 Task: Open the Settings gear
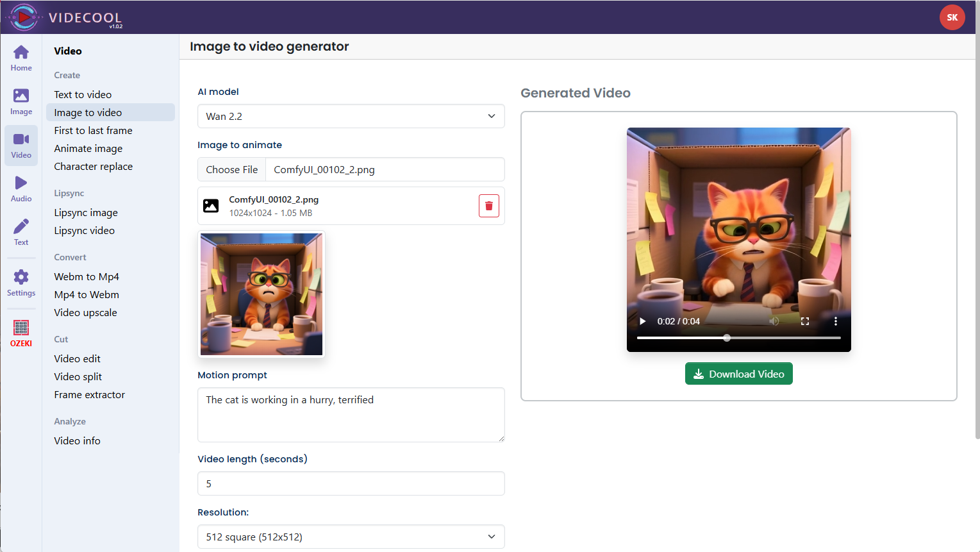21,283
